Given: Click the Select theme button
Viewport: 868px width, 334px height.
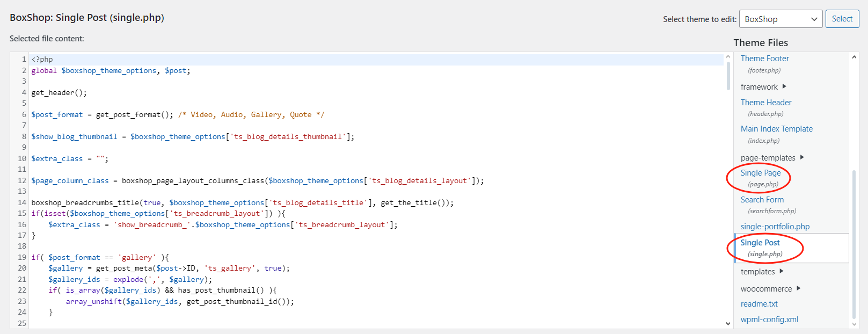Looking at the screenshot, I should (842, 19).
